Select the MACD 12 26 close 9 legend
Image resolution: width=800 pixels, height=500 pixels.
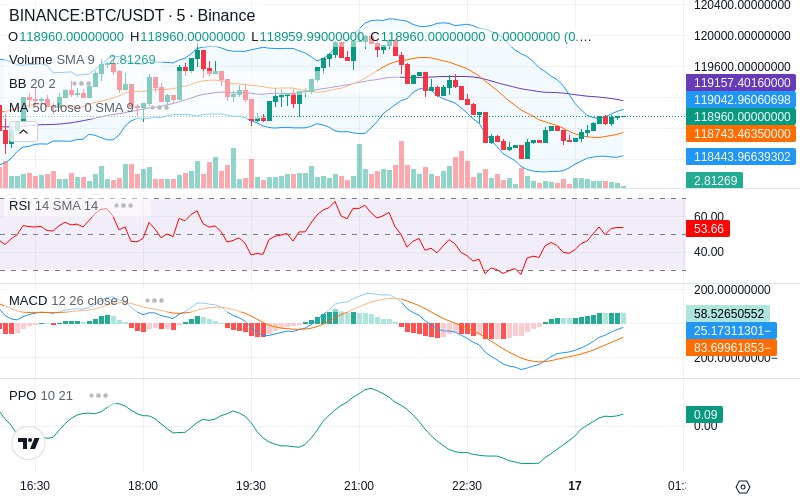(x=69, y=301)
